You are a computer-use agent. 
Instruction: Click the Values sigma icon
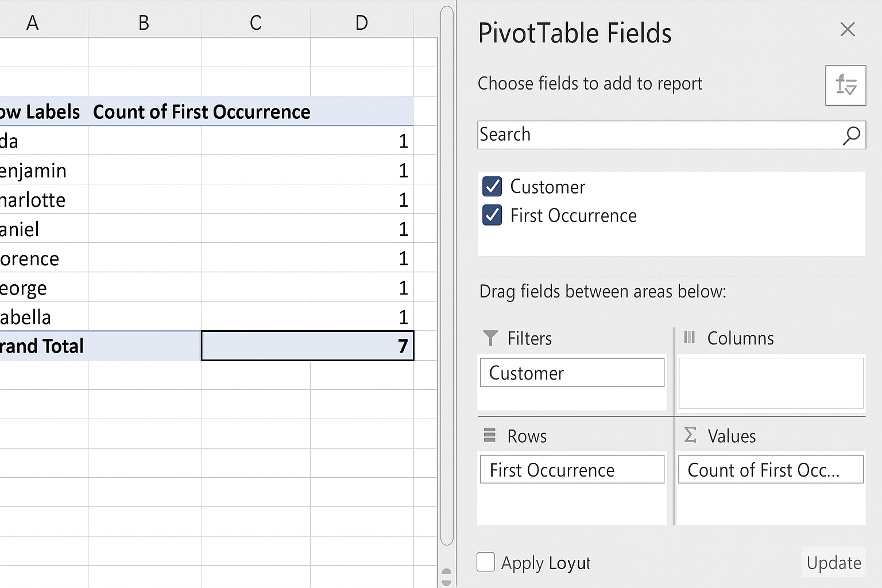coord(690,435)
